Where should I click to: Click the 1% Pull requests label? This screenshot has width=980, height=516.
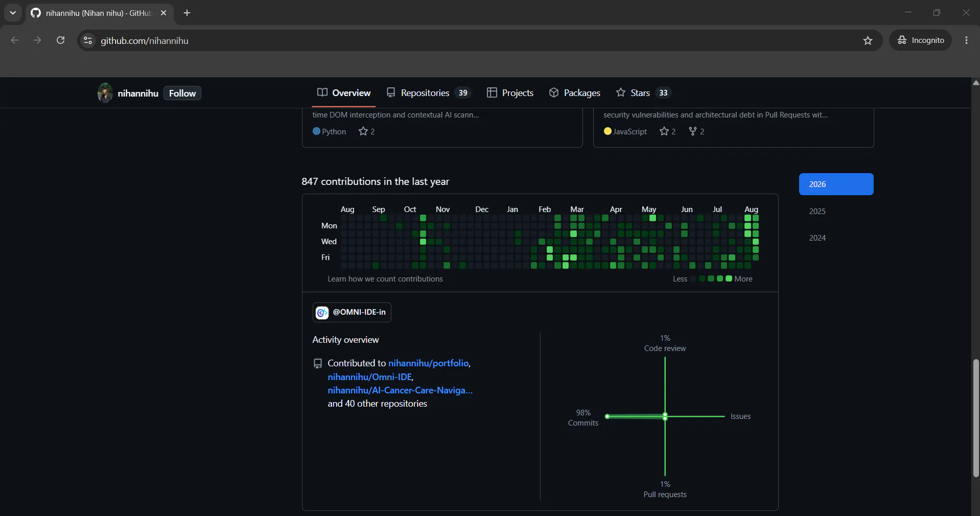pyautogui.click(x=665, y=489)
